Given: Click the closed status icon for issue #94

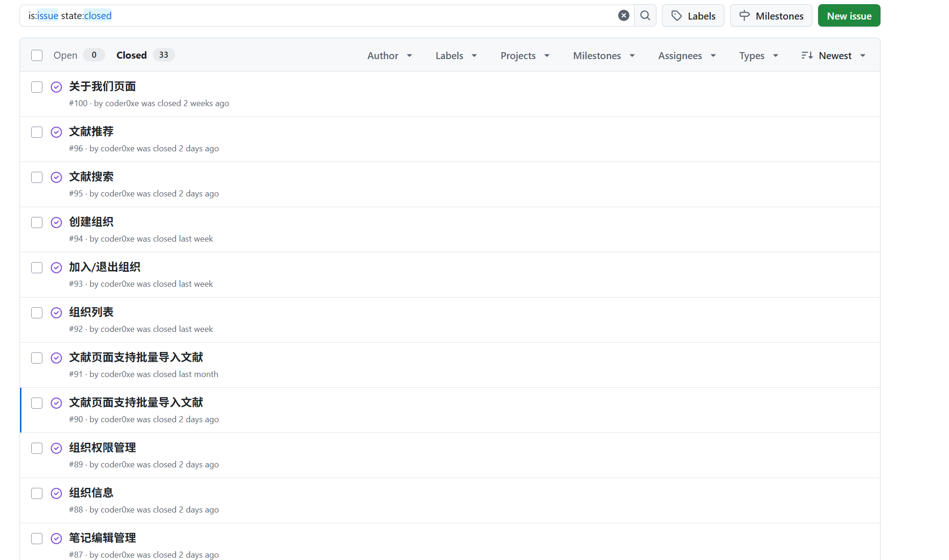Looking at the screenshot, I should click(56, 223).
